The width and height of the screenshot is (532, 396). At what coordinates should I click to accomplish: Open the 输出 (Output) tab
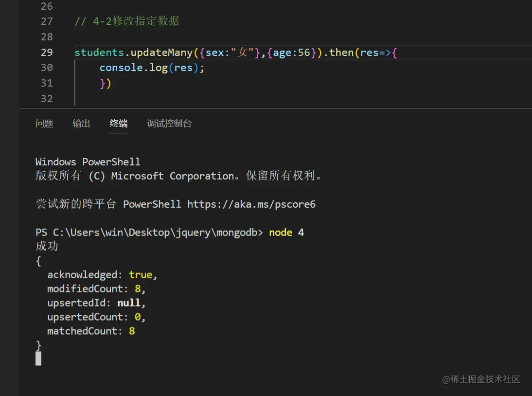click(81, 123)
